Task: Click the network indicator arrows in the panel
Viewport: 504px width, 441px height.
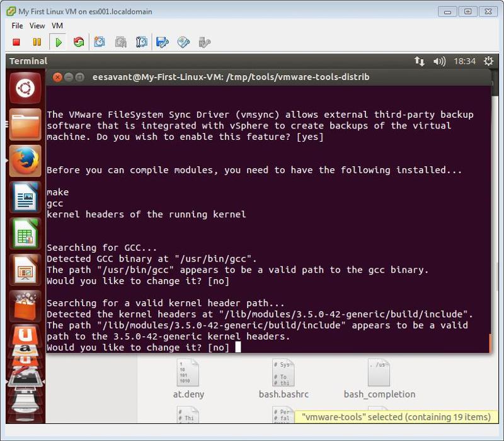Action: point(419,61)
